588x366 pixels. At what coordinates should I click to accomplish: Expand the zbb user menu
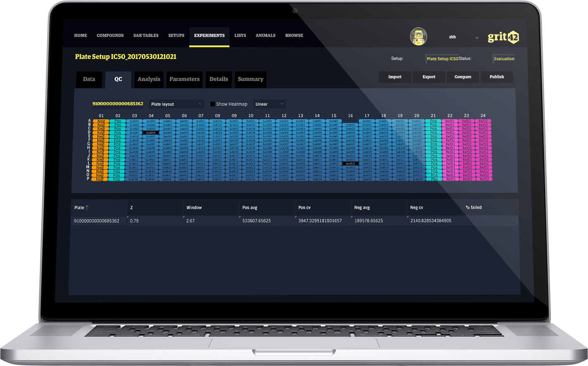(x=477, y=38)
